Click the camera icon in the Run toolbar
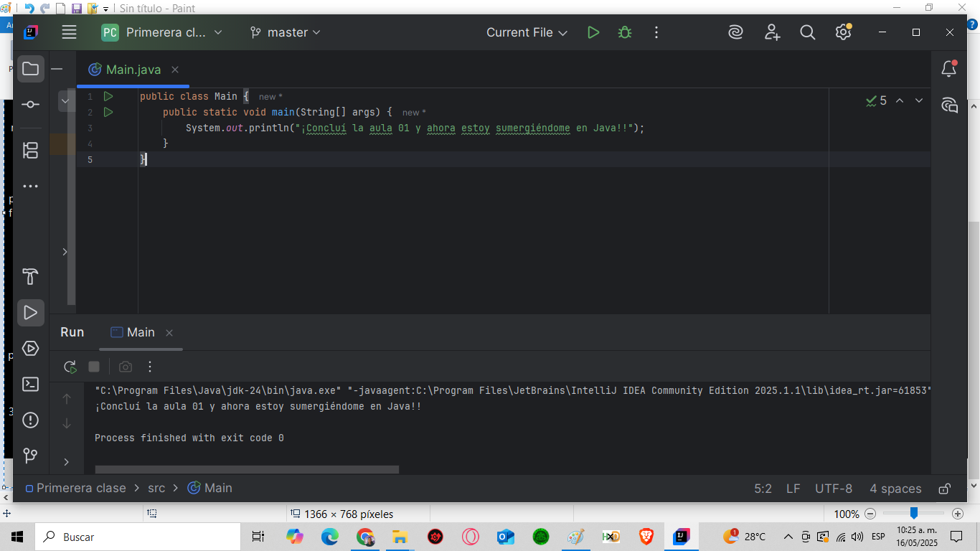 click(x=126, y=367)
